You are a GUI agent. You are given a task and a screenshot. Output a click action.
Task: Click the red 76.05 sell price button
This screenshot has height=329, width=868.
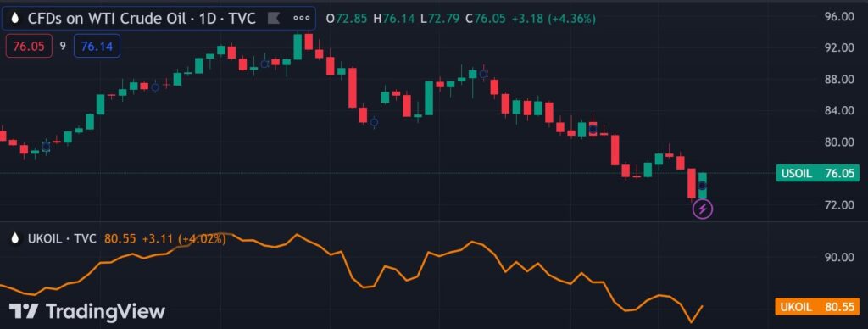point(29,46)
